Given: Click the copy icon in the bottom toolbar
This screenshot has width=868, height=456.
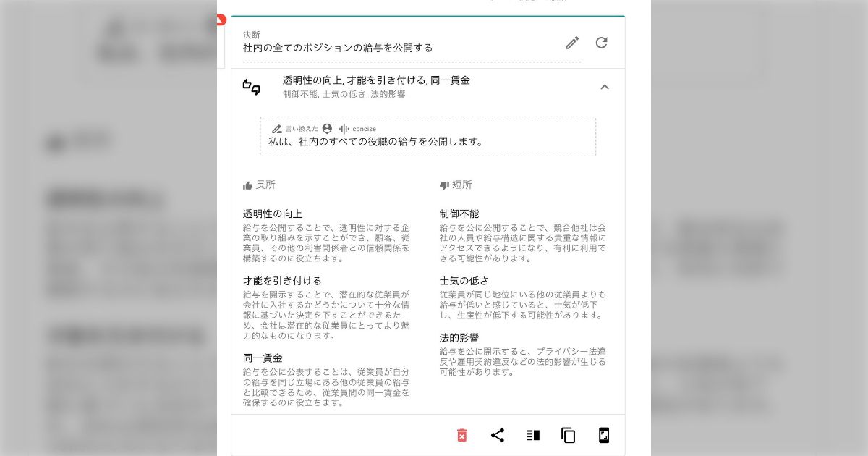Looking at the screenshot, I should click(569, 435).
